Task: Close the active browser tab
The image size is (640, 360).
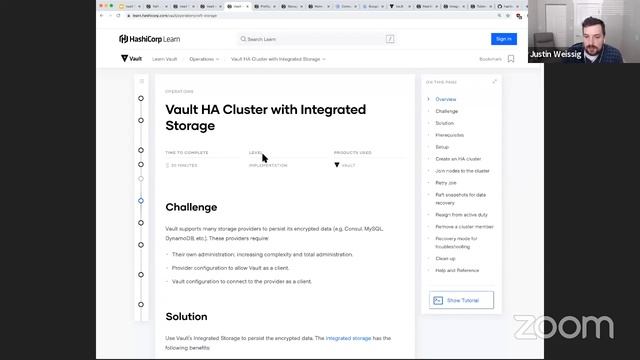Action: point(247,7)
